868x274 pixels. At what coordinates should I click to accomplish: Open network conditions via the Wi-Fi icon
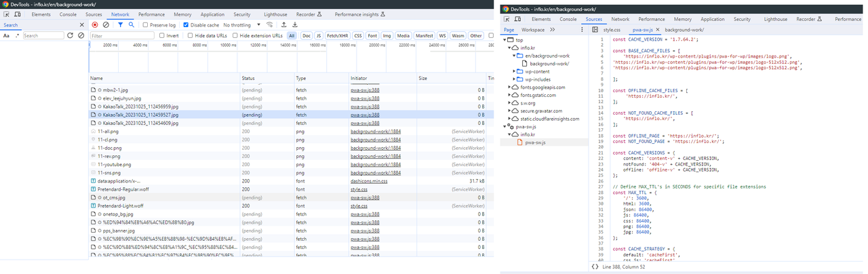click(x=270, y=25)
